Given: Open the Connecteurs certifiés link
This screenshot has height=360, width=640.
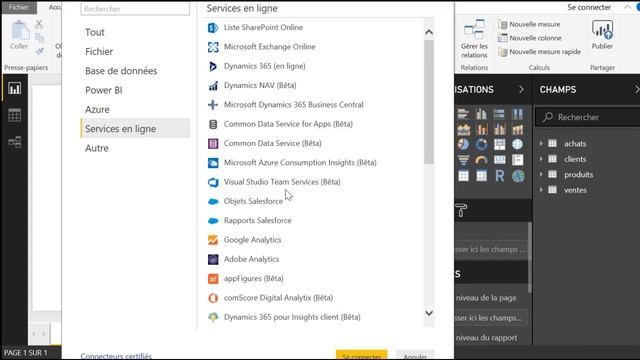Looking at the screenshot, I should pyautogui.click(x=116, y=356).
